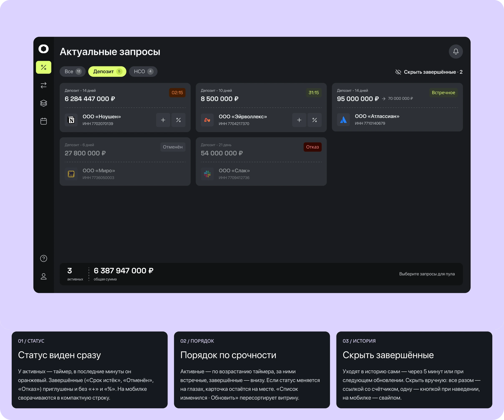This screenshot has height=420, width=504.
Task: Click the Встречное status badge
Action: [x=444, y=93]
